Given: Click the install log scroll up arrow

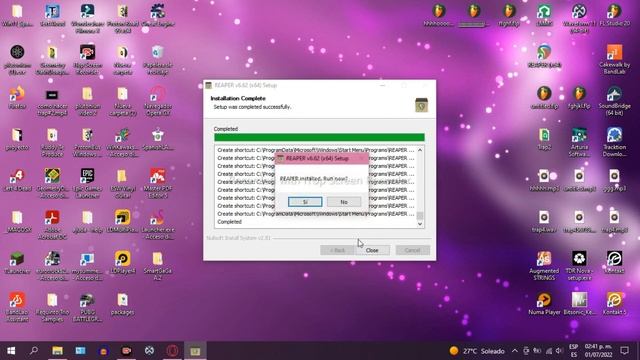Looking at the screenshot, I should [420, 150].
